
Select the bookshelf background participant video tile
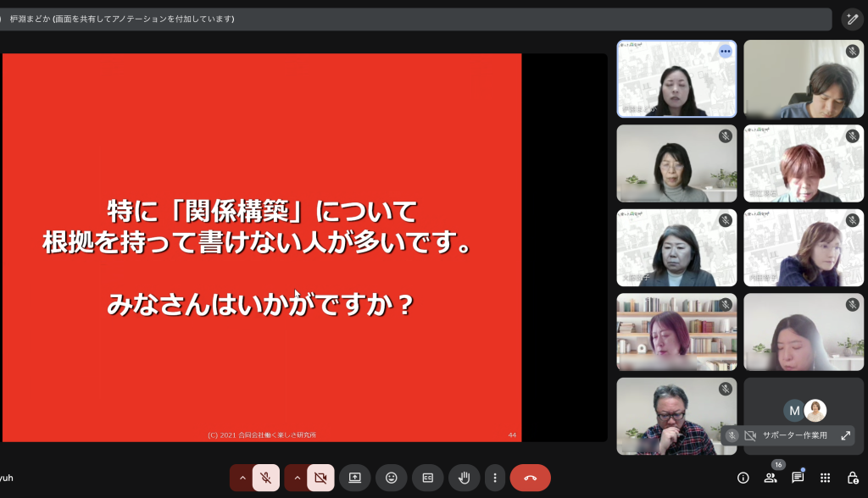(676, 332)
